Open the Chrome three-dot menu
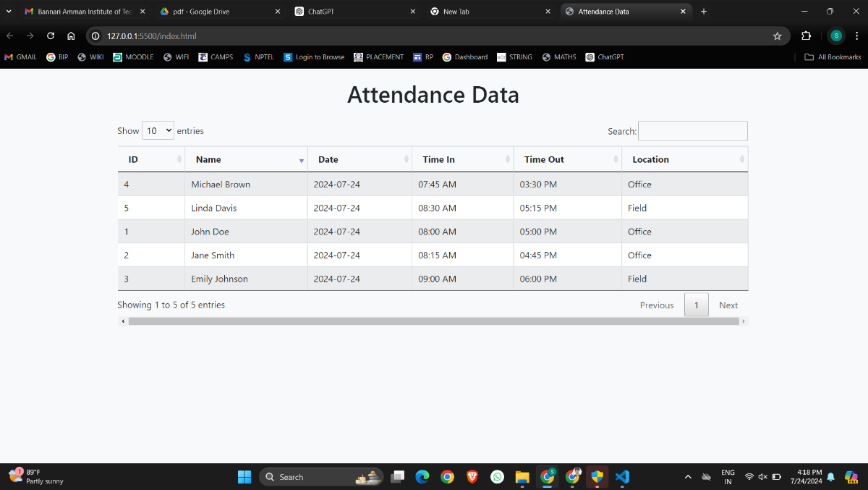Screen dimensions: 868x490 click(857, 36)
